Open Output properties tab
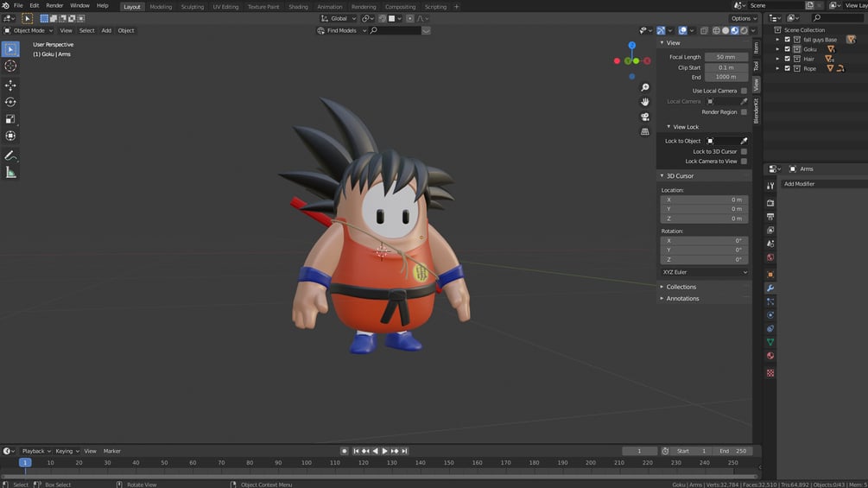868x488 pixels. point(770,216)
